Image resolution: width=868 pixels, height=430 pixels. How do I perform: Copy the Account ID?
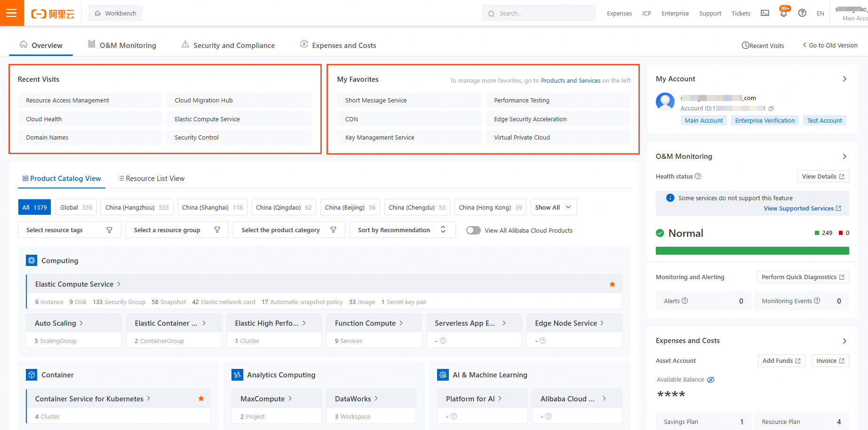[x=771, y=109]
